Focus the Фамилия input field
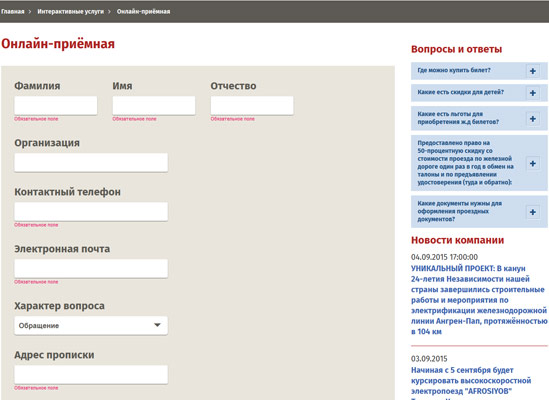This screenshot has height=400, width=549. (x=56, y=105)
